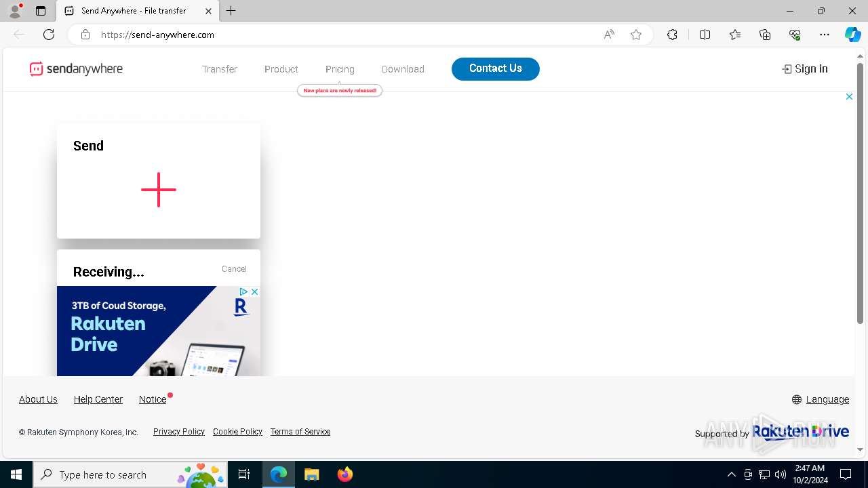Click the Edge profile icon

point(15,11)
